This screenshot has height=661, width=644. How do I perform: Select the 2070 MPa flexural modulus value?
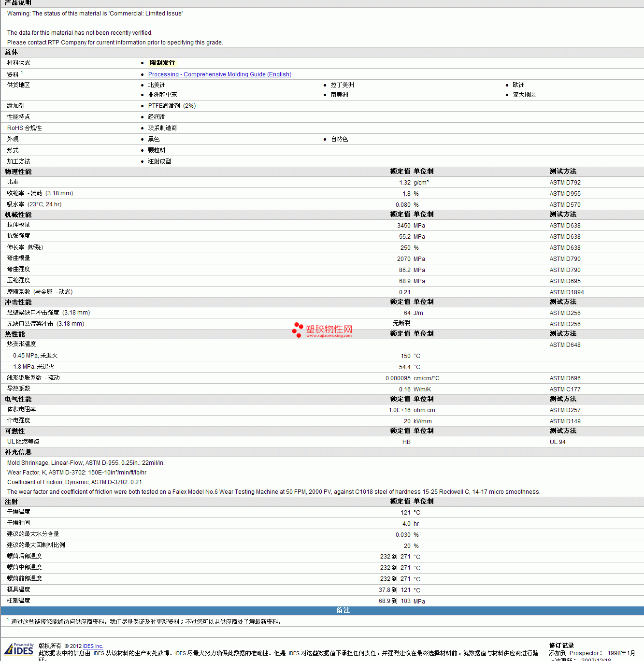coord(411,259)
